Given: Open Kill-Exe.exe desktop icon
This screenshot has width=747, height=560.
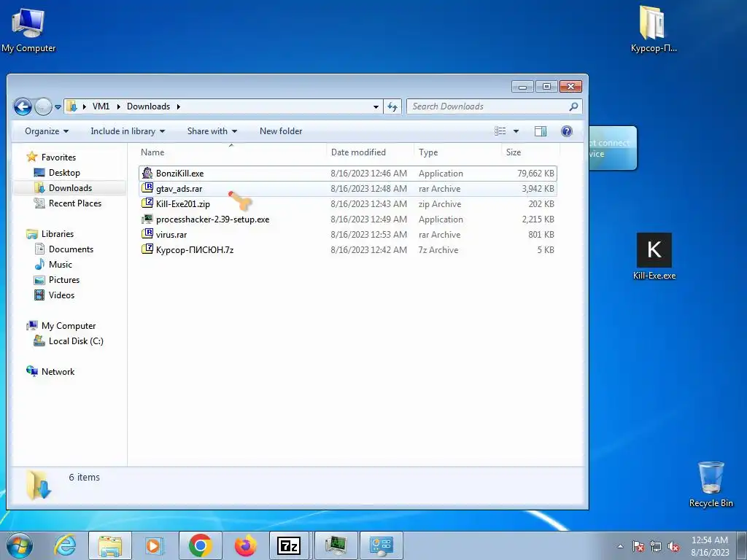Looking at the screenshot, I should (654, 256).
